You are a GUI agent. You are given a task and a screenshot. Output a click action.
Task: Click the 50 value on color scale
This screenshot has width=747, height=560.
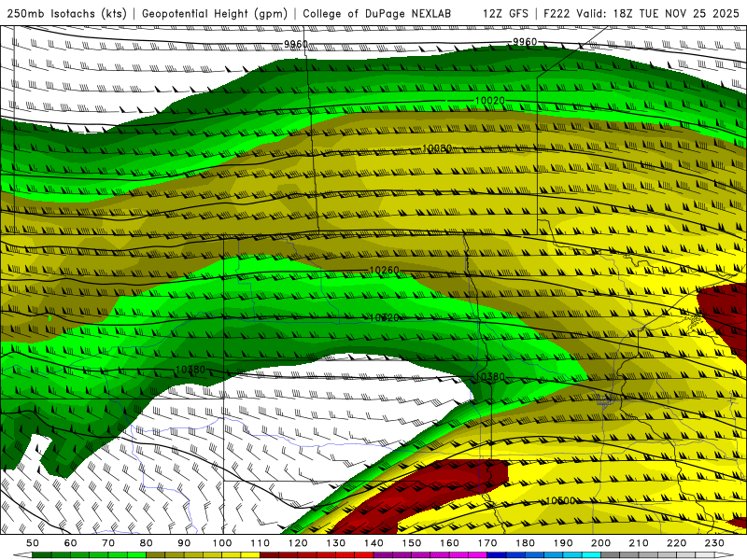point(33,543)
